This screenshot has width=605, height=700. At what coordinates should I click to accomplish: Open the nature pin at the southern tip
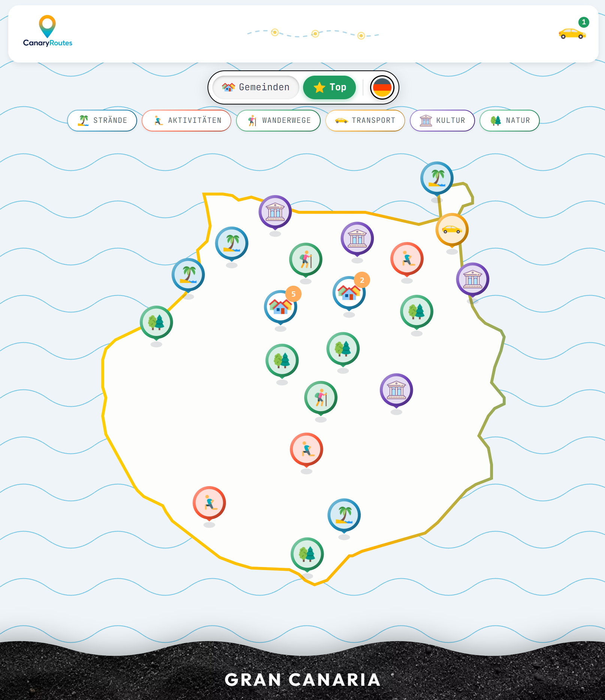click(307, 554)
